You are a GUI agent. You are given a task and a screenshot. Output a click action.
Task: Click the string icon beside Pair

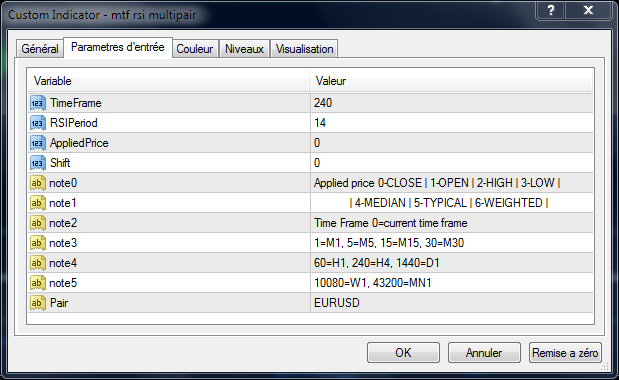[38, 303]
